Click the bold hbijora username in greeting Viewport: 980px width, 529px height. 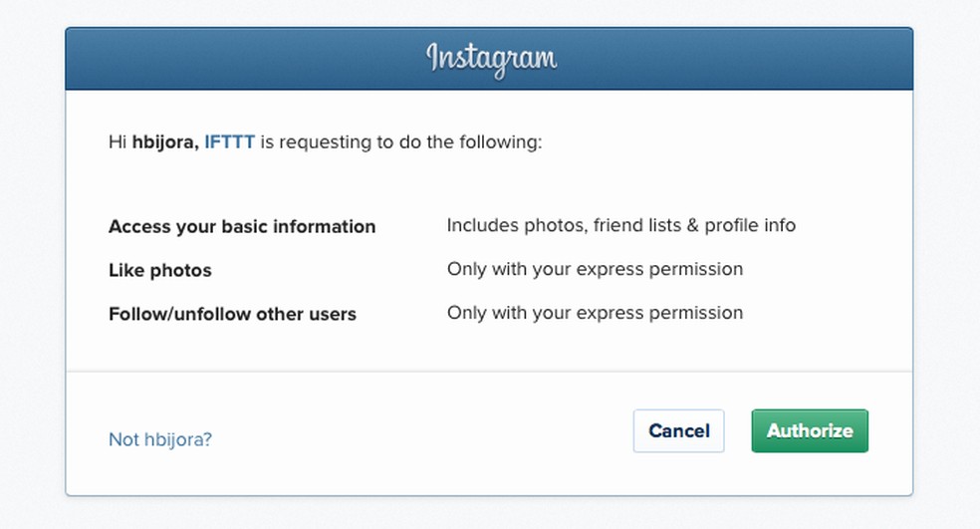pyautogui.click(x=165, y=142)
